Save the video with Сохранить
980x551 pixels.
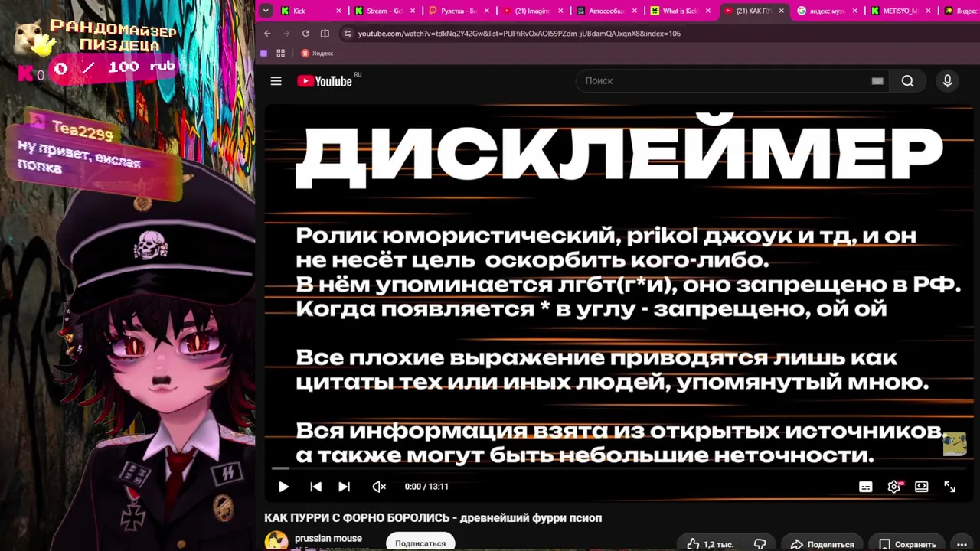(906, 544)
